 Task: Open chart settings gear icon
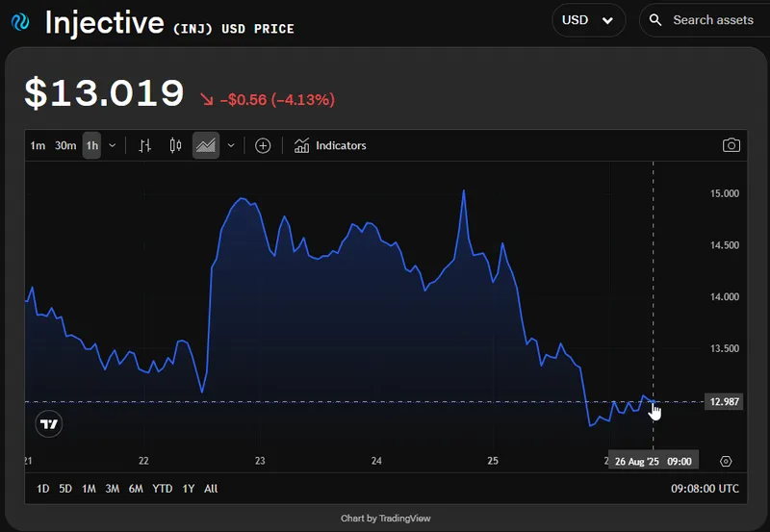[x=726, y=462]
